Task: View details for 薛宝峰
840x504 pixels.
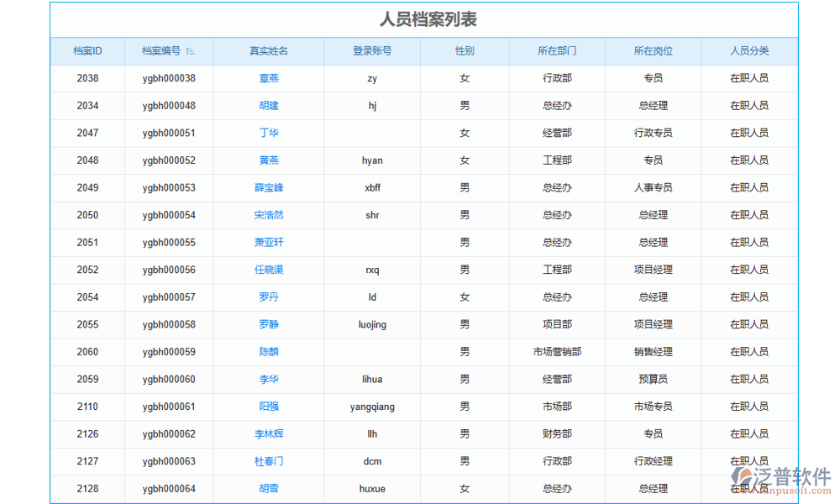Action: 269,187
